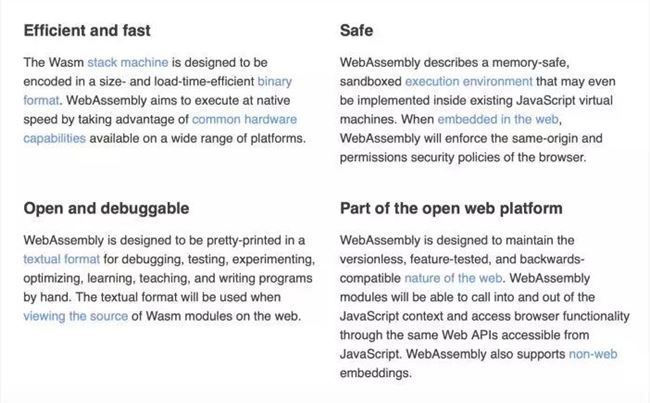Click paragraph text under Safe heading
Image resolution: width=650 pixels, height=403 pixels.
478,110
